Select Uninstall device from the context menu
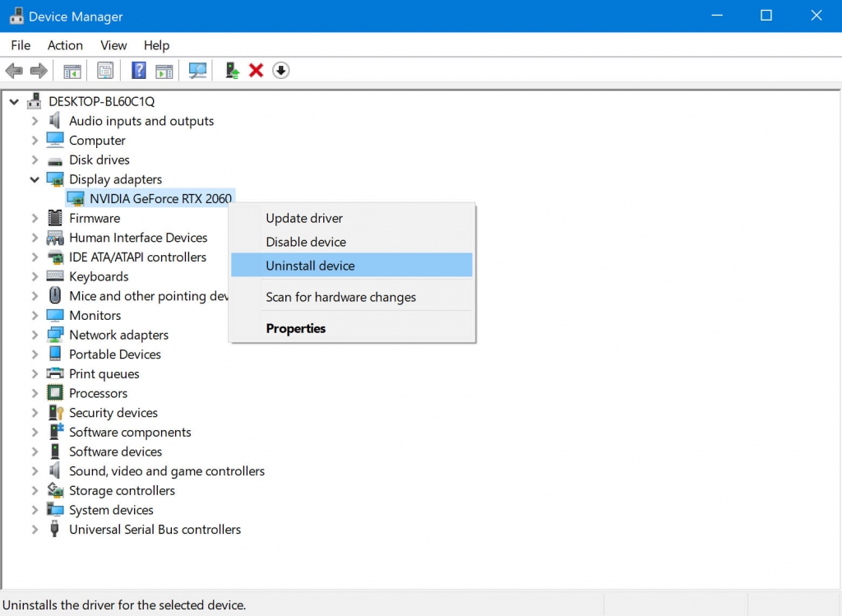The width and height of the screenshot is (842, 616). tap(310, 265)
